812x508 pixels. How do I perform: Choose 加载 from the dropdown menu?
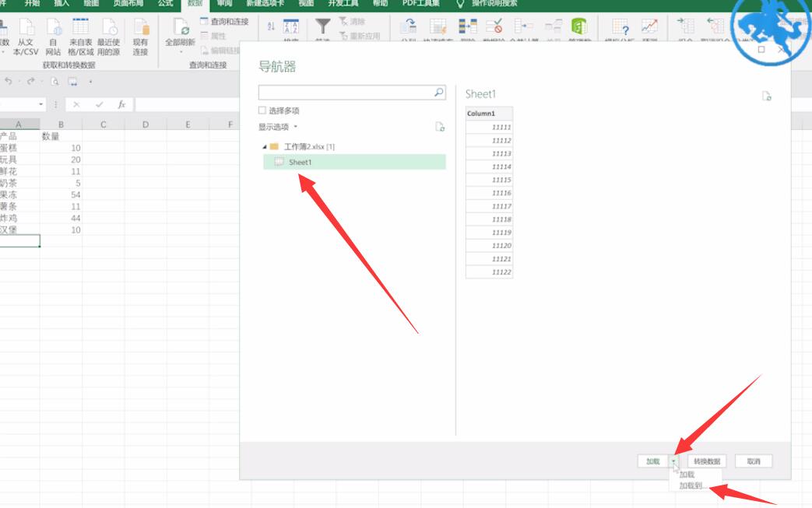(687, 475)
